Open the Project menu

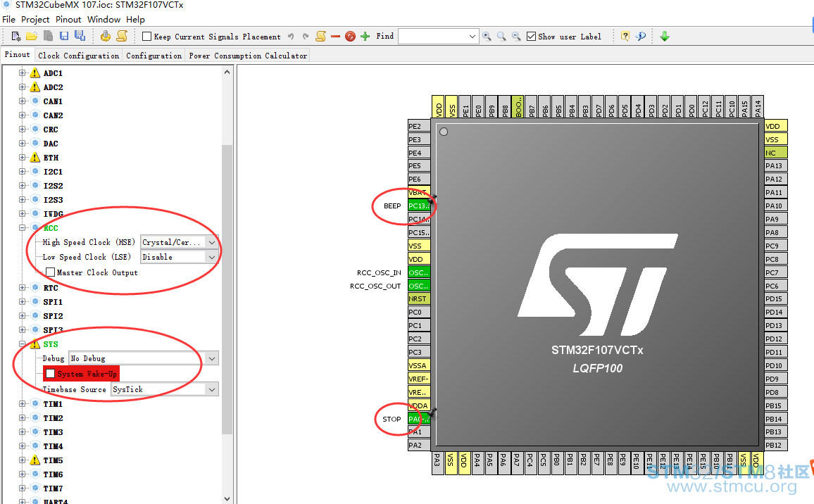35,19
